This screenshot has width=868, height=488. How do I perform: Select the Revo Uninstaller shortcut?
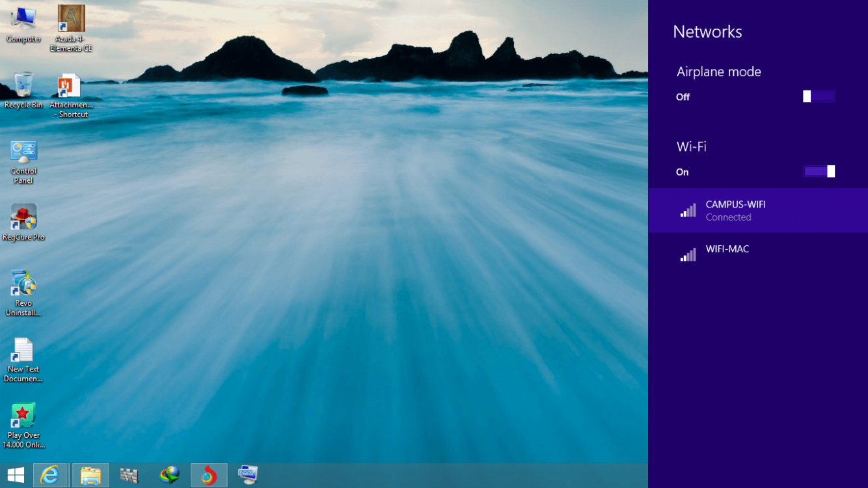23,293
